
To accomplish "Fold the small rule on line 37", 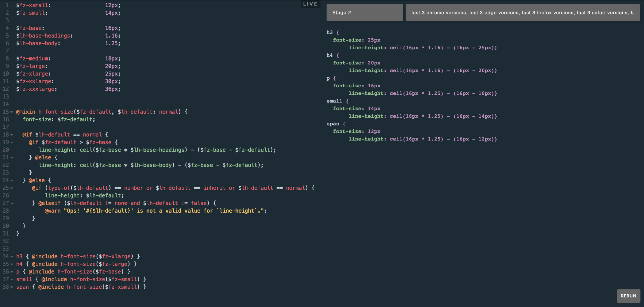I will coord(12,280).
